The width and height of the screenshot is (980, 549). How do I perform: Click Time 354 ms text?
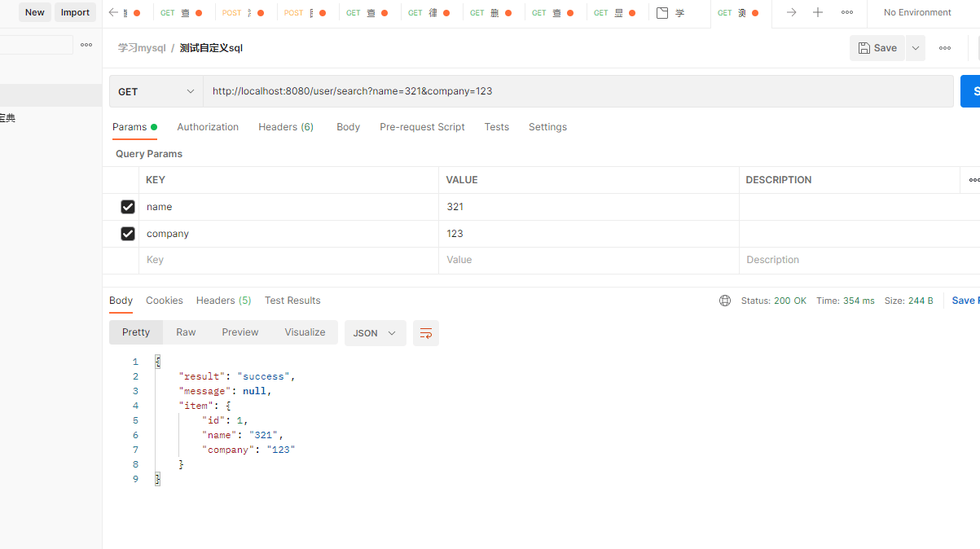[846, 301]
